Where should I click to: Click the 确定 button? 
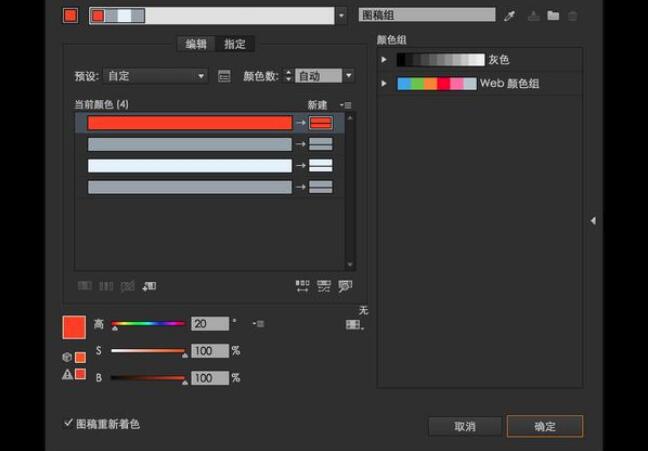pyautogui.click(x=545, y=426)
